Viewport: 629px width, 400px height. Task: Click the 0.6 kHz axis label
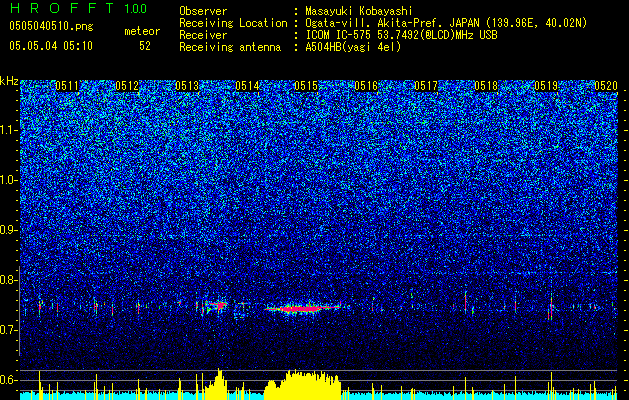(x=9, y=380)
